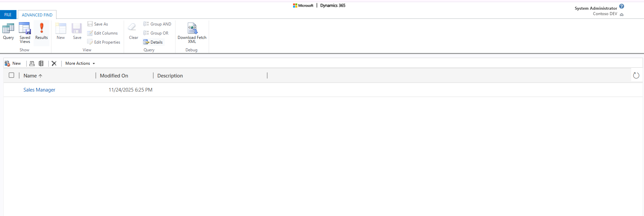Screen dimensions: 644x216
Task: Open the FILE tab
Action: pyautogui.click(x=8, y=15)
